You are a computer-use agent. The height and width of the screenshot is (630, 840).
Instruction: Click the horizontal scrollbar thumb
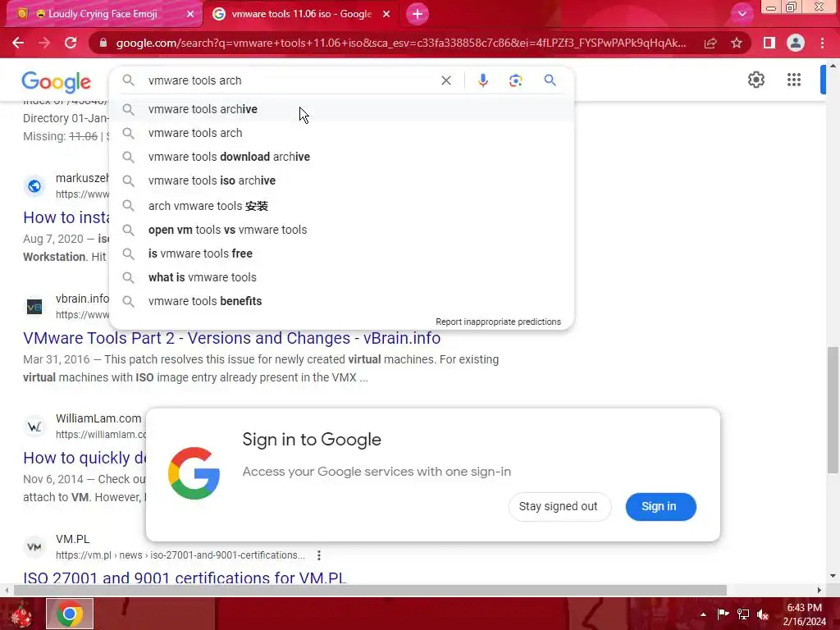click(x=370, y=591)
